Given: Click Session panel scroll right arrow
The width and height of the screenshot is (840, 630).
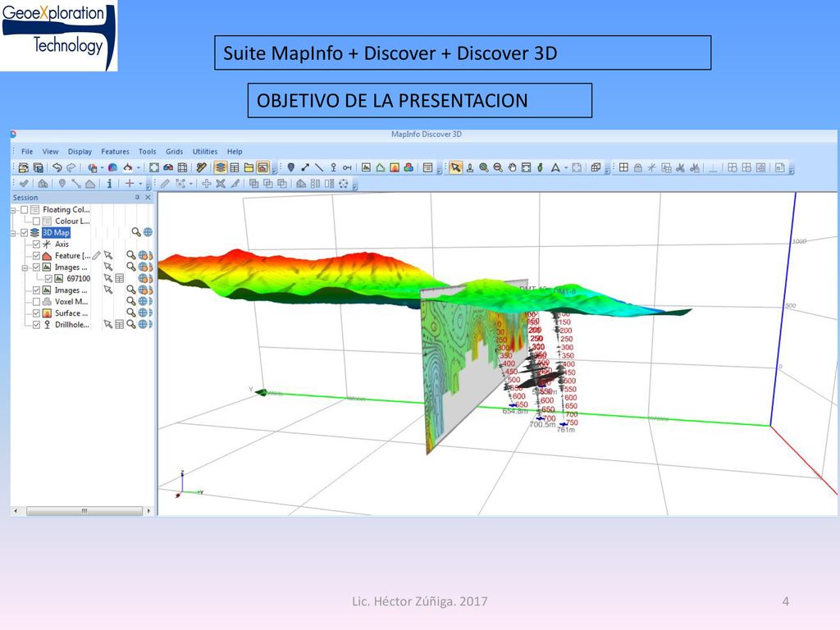Looking at the screenshot, I should [x=148, y=510].
